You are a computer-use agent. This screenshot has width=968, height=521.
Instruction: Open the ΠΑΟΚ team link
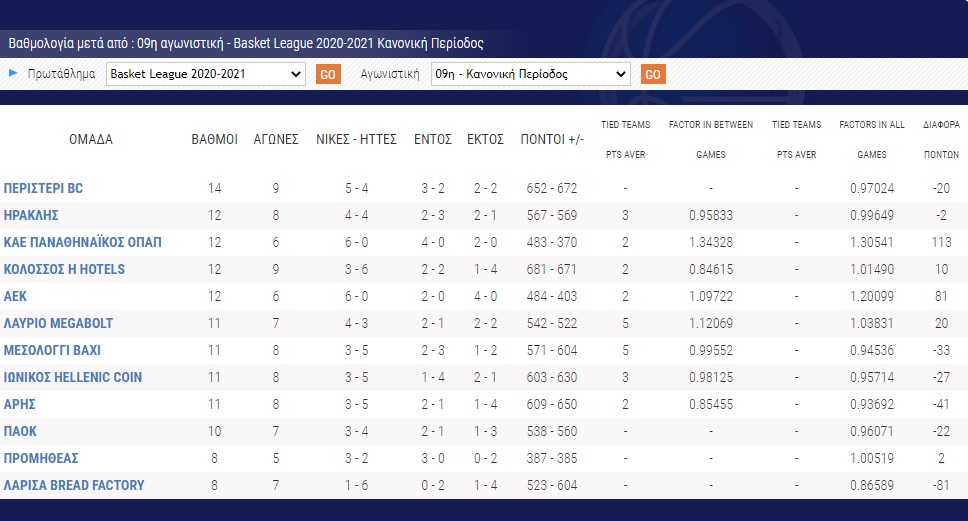[x=20, y=431]
